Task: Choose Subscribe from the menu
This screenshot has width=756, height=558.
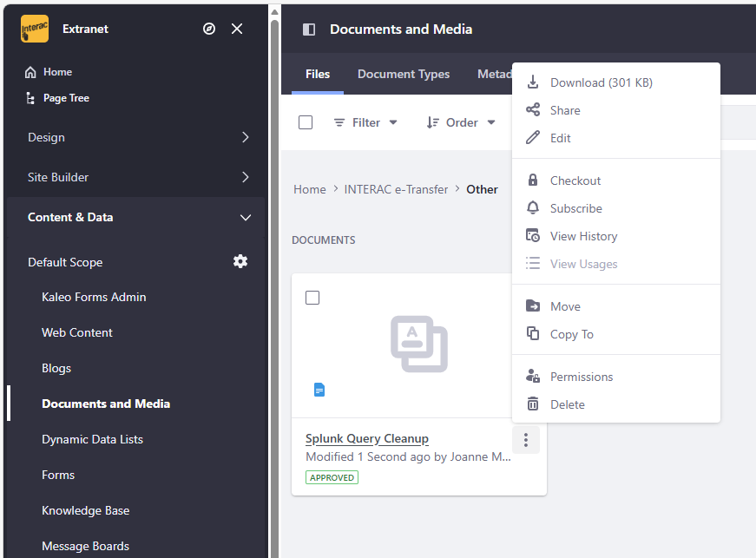Action: coord(616,208)
